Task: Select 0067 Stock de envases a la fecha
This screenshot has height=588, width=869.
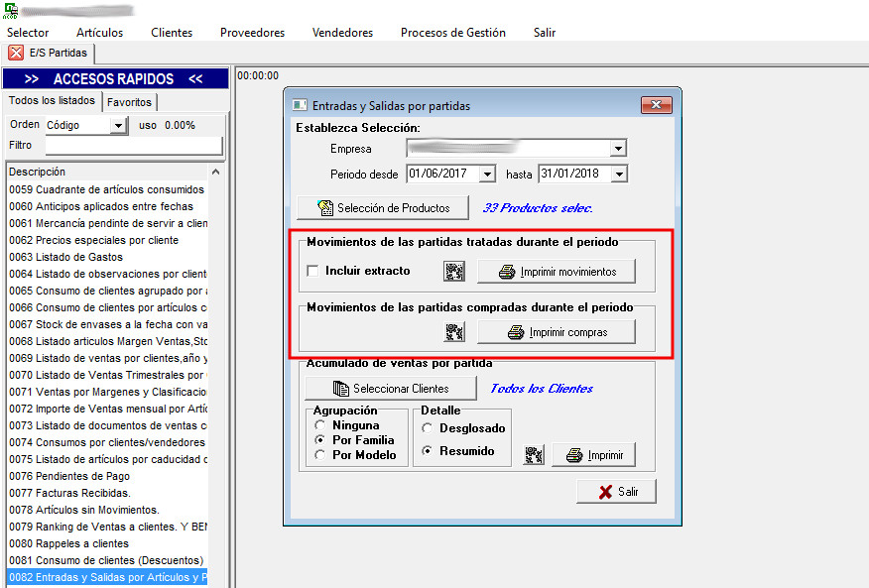Action: click(x=107, y=324)
